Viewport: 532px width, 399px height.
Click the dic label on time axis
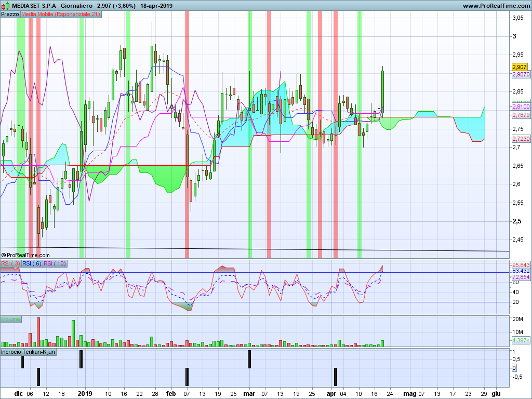pyautogui.click(x=19, y=394)
